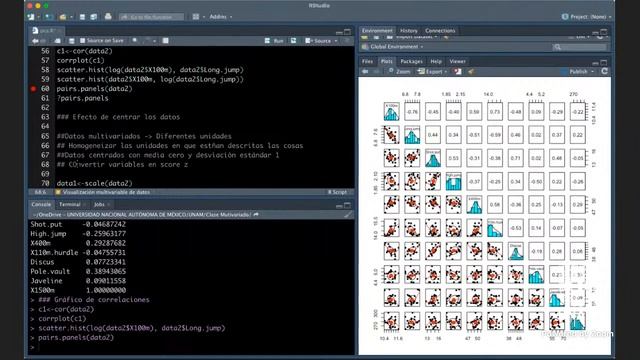Image resolution: width=640 pixels, height=360 pixels.
Task: Clear environment objects with broom icon
Action: click(x=446, y=37)
